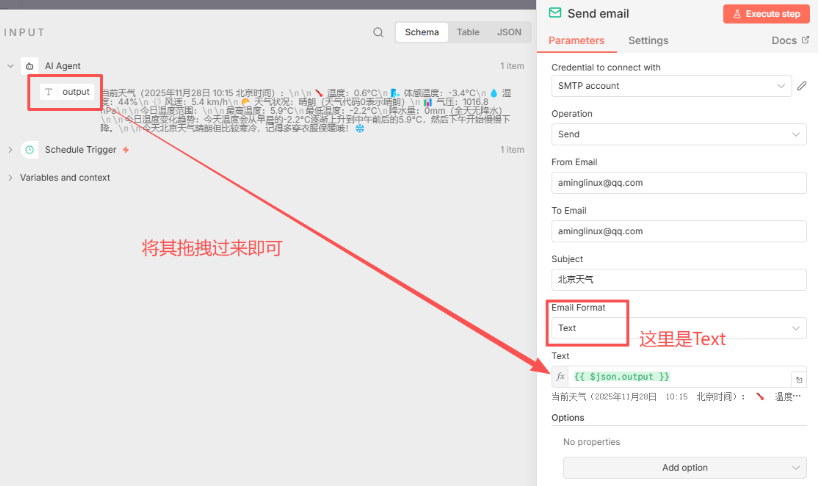This screenshot has width=820, height=486.
Task: Click the pencil icon to edit the SMTP credential
Action: (801, 86)
